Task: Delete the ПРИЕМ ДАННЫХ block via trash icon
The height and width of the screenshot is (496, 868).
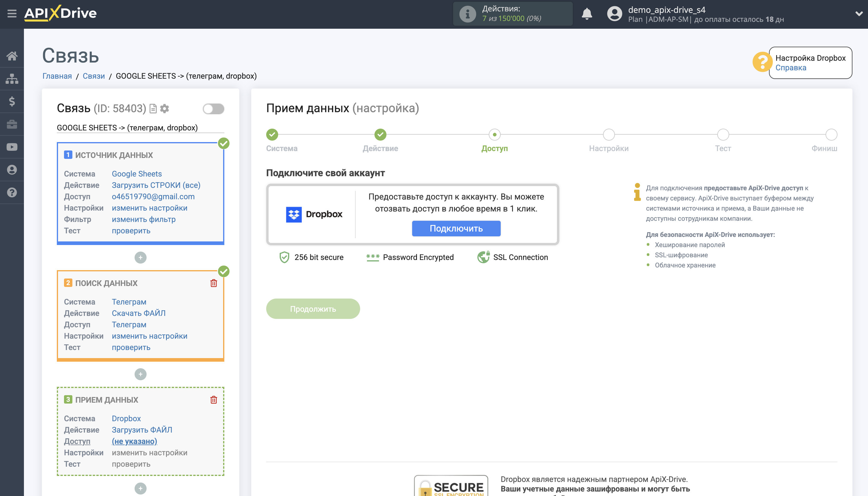Action: (214, 400)
